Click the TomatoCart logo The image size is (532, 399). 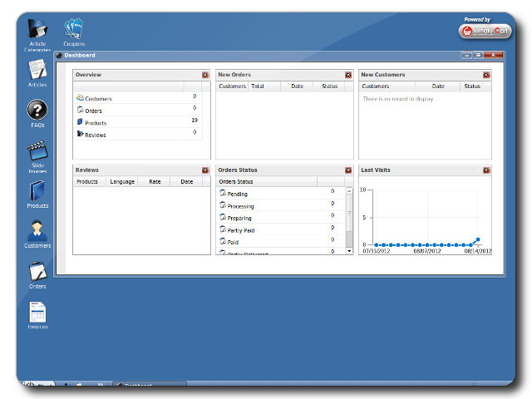[485, 31]
